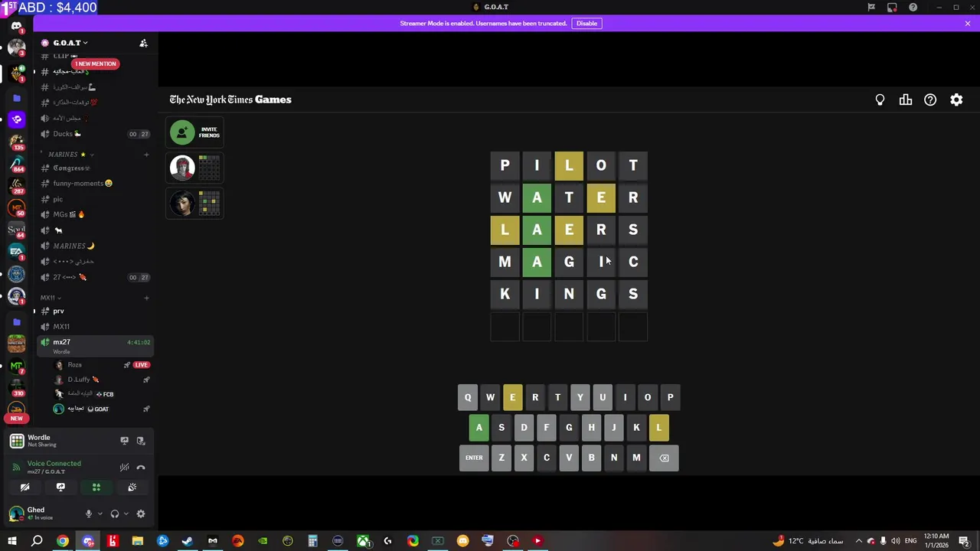Viewport: 980px width, 551px height.
Task: Select the mx27 voice channel
Action: pyautogui.click(x=96, y=346)
